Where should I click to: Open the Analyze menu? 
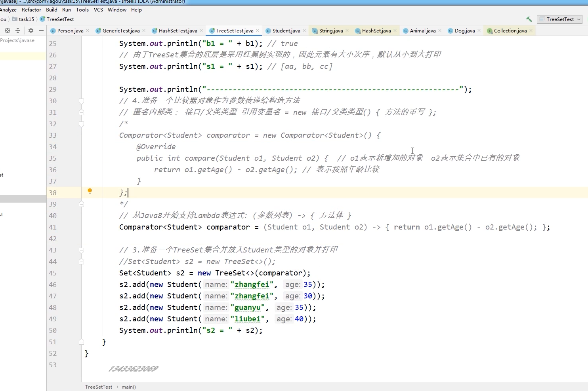pyautogui.click(x=8, y=10)
